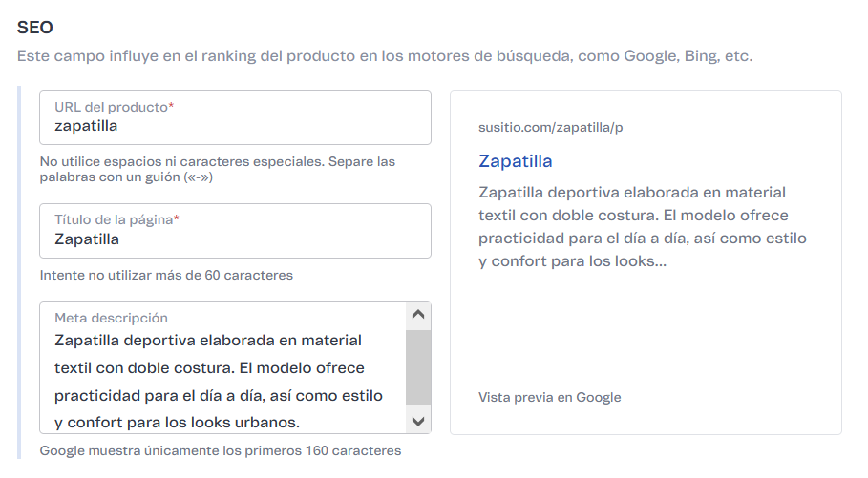
Task: Focus the Título de la página field
Action: (235, 239)
